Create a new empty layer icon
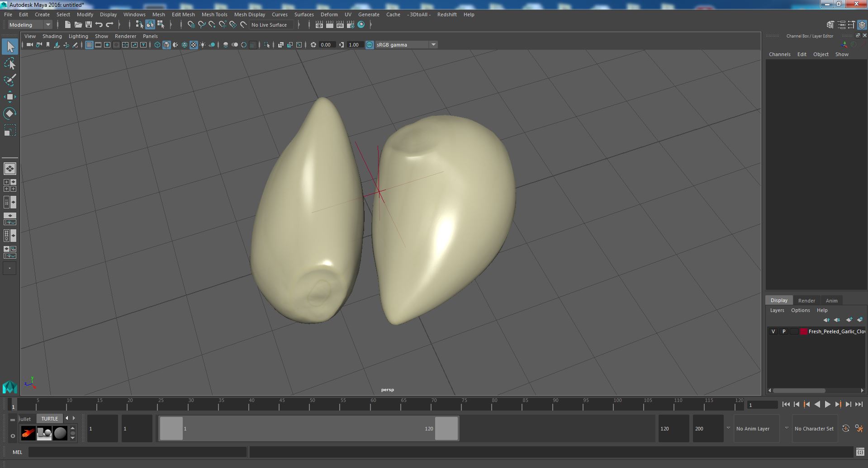The width and height of the screenshot is (868, 468). (x=849, y=320)
